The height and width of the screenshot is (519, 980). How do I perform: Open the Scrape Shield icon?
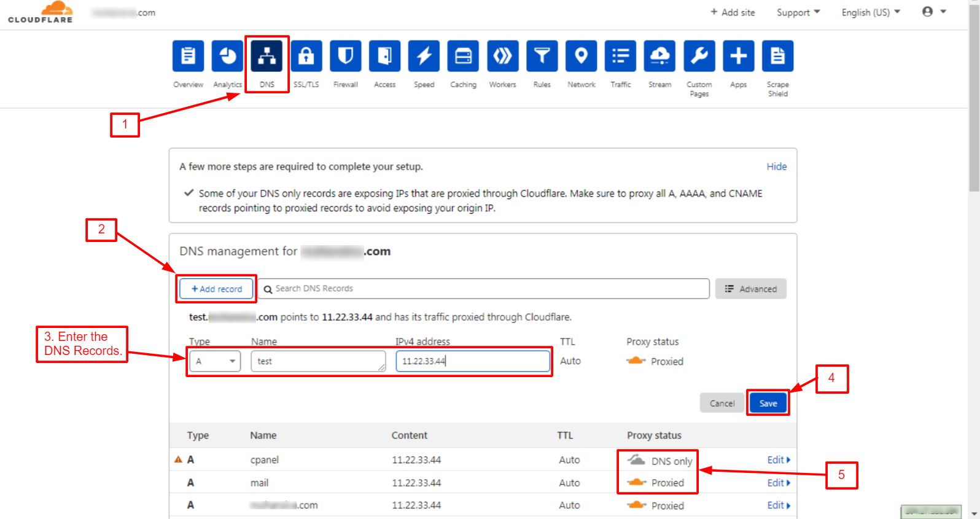777,57
